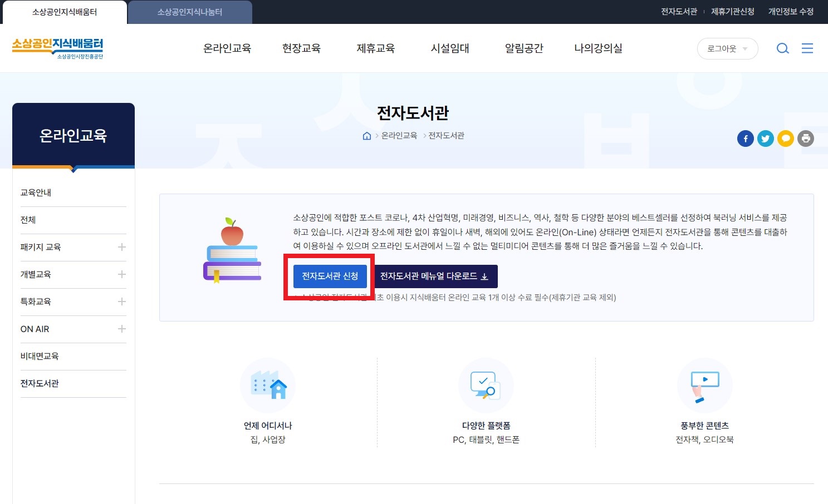Select 전체 in sidebar
This screenshot has width=828, height=504.
coord(28,220)
